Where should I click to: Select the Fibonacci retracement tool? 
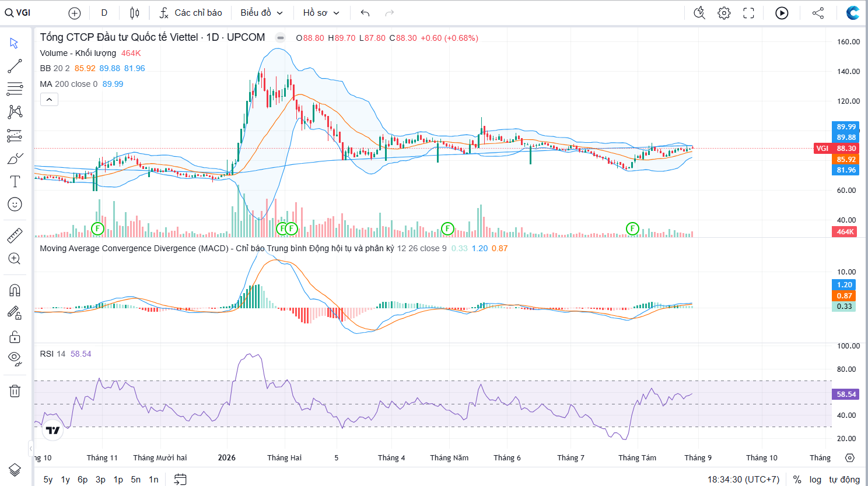(x=15, y=89)
